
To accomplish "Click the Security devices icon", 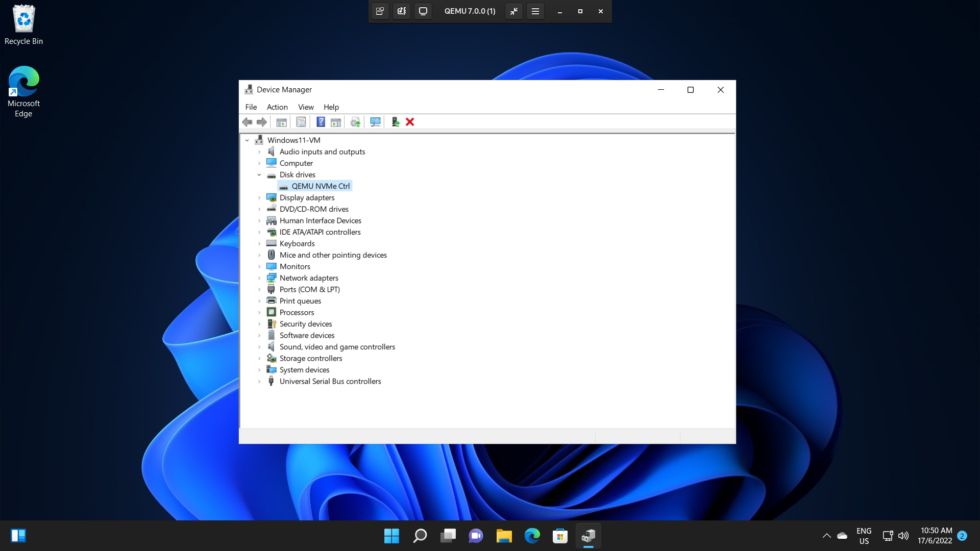I will [272, 324].
